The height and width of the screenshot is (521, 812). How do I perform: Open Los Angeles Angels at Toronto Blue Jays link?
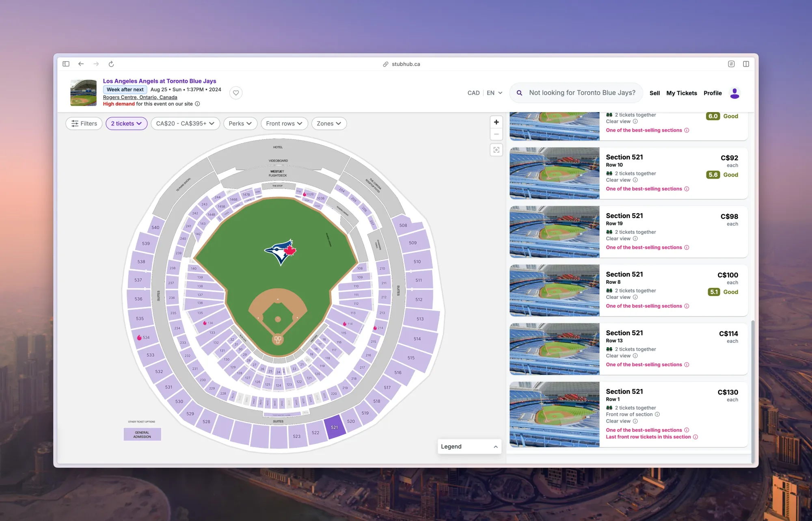(160, 81)
